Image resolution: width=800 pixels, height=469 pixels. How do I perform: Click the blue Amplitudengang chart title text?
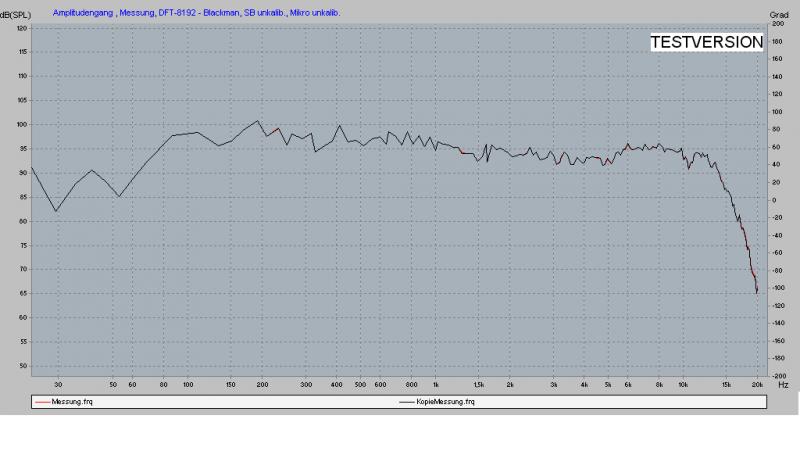point(196,13)
